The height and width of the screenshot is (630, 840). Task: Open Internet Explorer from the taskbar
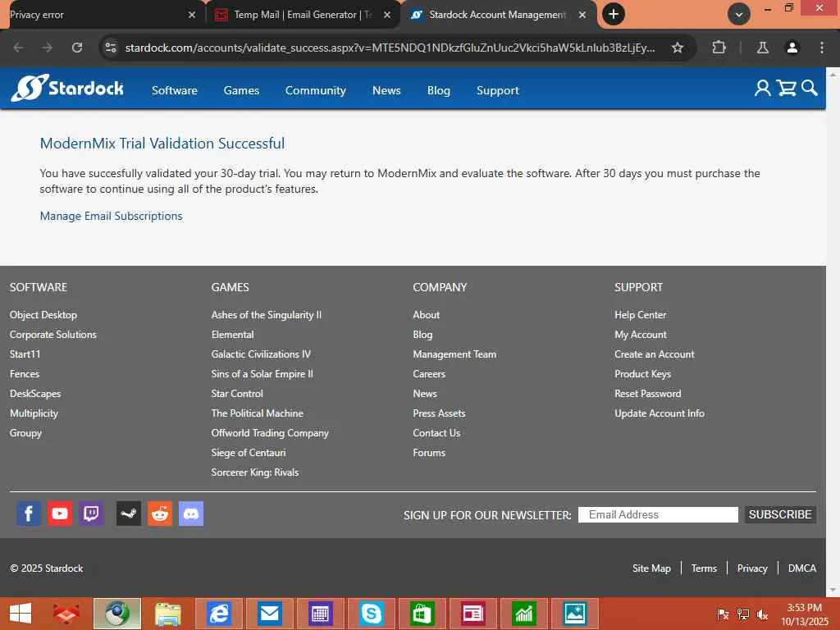[x=218, y=614]
